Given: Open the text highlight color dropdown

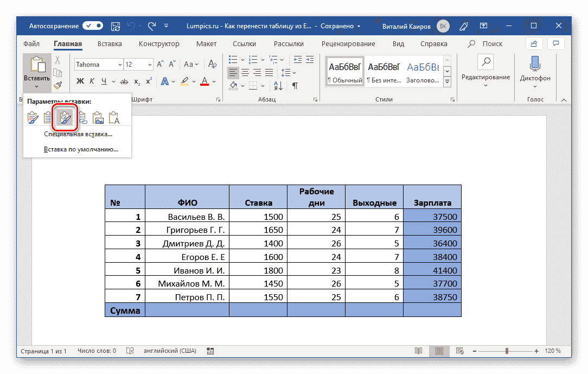Looking at the screenshot, I should point(194,81).
